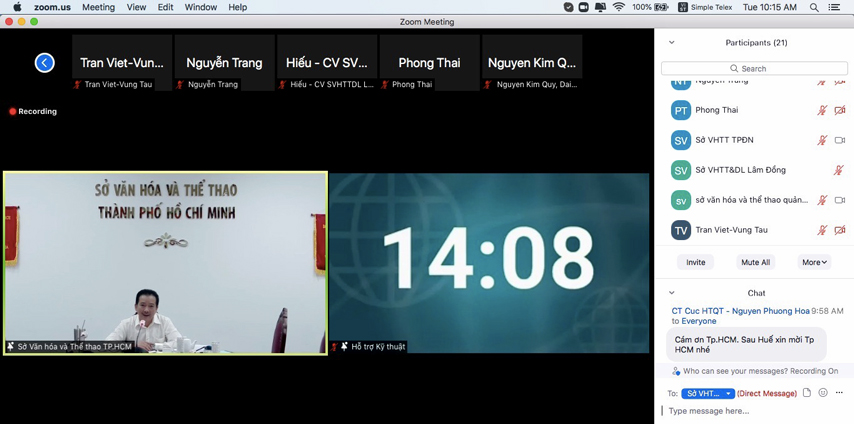Collapse the Chat panel chevron
The height and width of the screenshot is (424, 854).
pyautogui.click(x=671, y=293)
